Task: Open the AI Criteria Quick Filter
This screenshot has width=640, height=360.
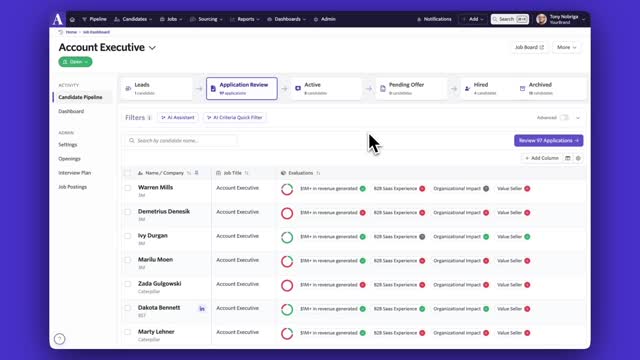Action: click(235, 118)
